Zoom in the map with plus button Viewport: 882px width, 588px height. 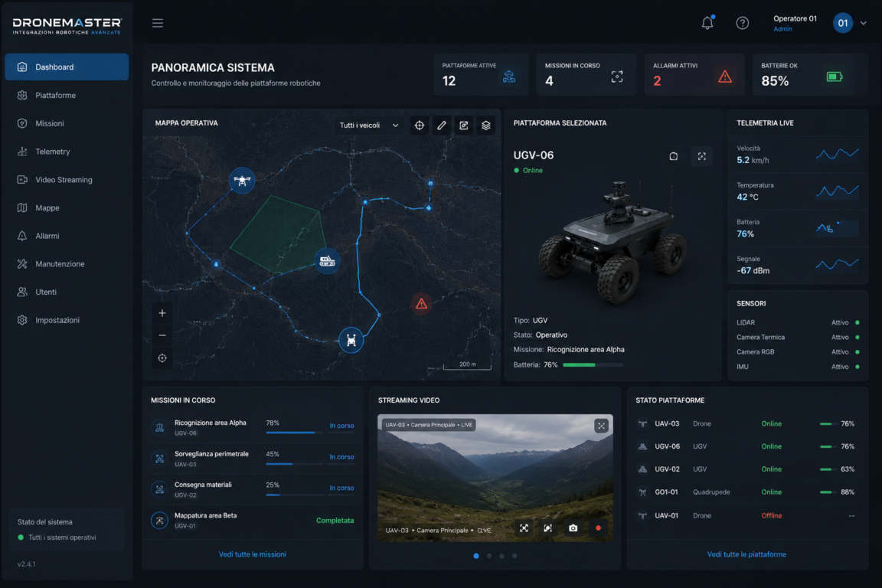point(162,313)
